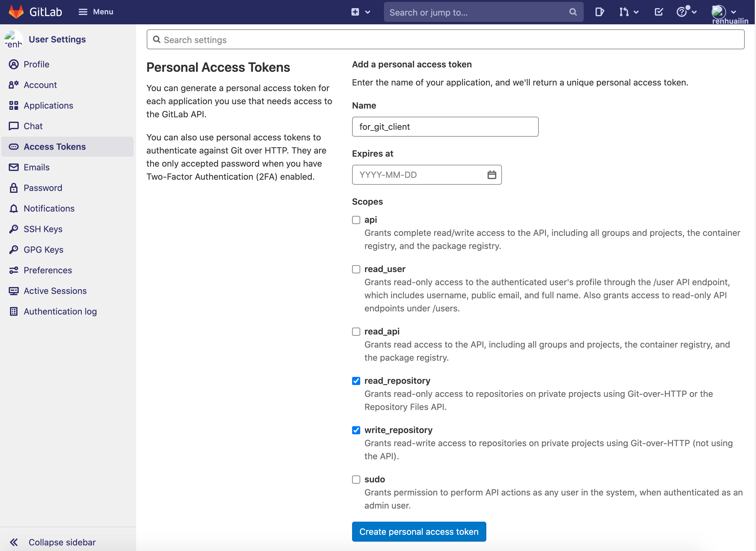Enable the api scope checkbox

pyautogui.click(x=356, y=220)
